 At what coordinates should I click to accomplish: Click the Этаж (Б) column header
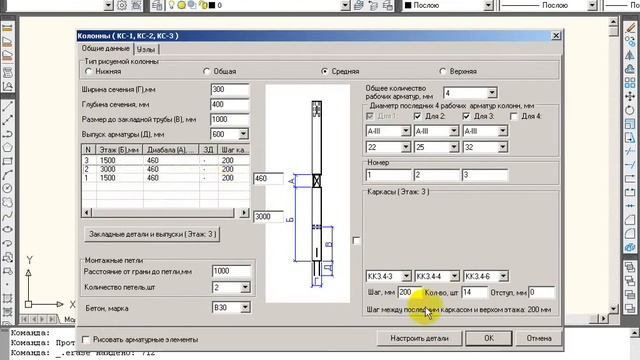(x=120, y=150)
